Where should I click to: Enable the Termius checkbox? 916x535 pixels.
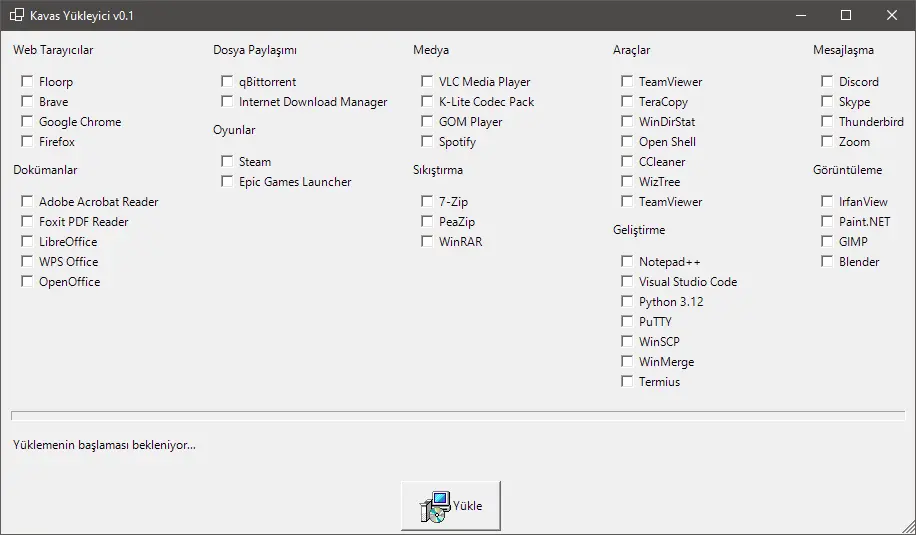(627, 381)
